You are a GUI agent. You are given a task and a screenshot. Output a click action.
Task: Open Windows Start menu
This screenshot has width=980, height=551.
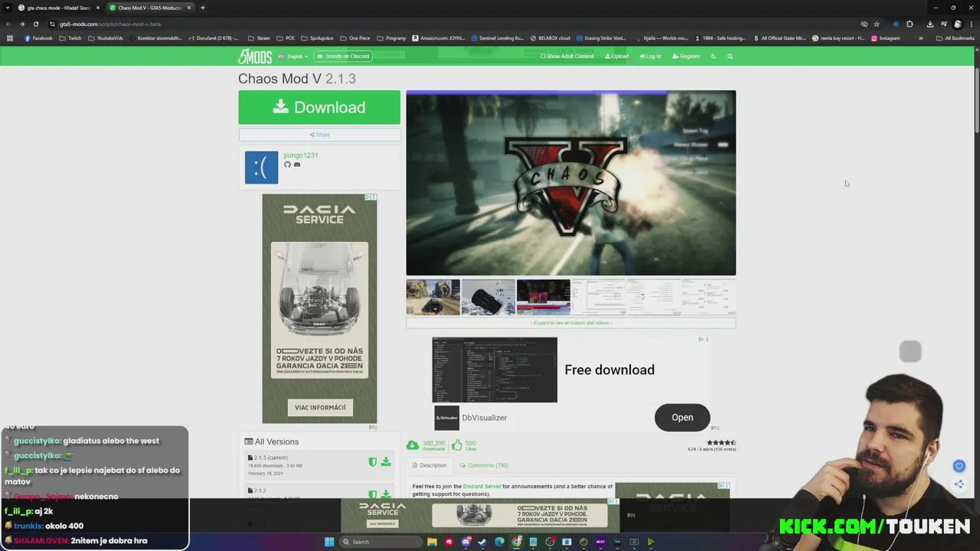tap(329, 542)
